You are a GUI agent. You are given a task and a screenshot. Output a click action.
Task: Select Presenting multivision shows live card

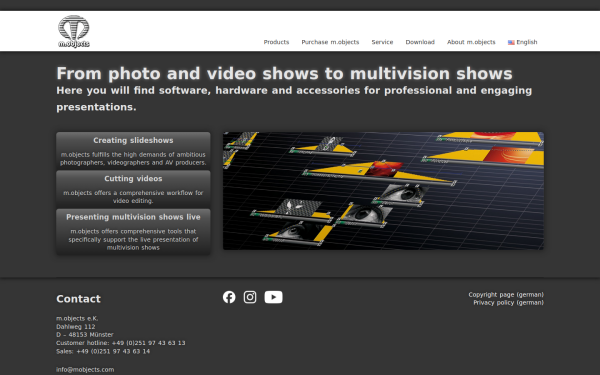133,232
